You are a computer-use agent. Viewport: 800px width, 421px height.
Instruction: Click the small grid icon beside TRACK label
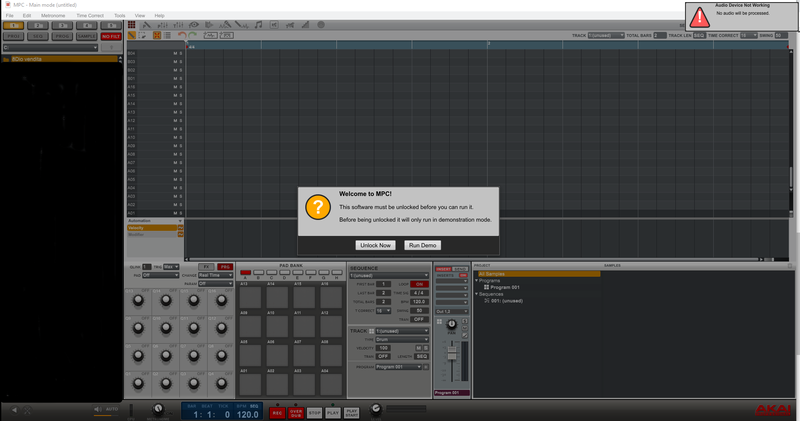[371, 331]
